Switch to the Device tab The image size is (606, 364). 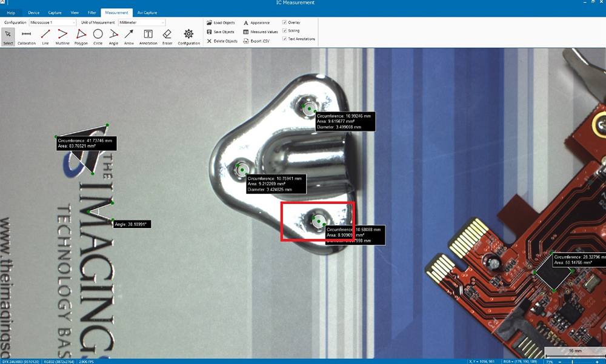(33, 13)
